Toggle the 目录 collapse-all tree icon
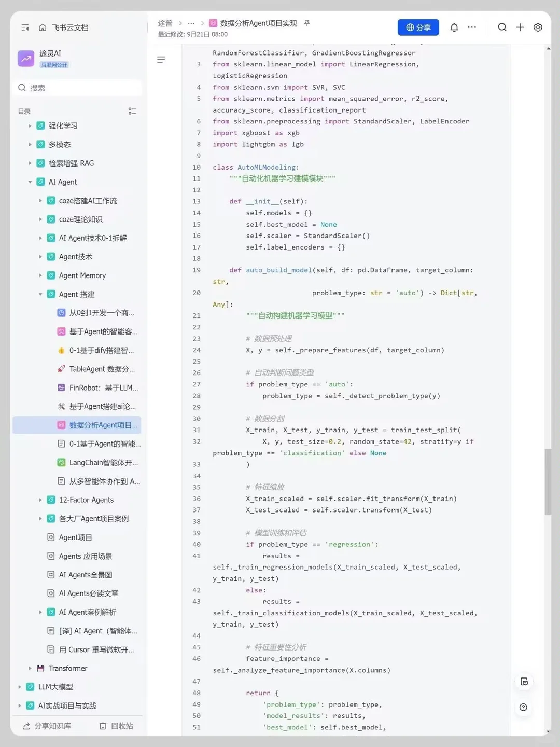Image resolution: width=560 pixels, height=747 pixels. click(132, 111)
